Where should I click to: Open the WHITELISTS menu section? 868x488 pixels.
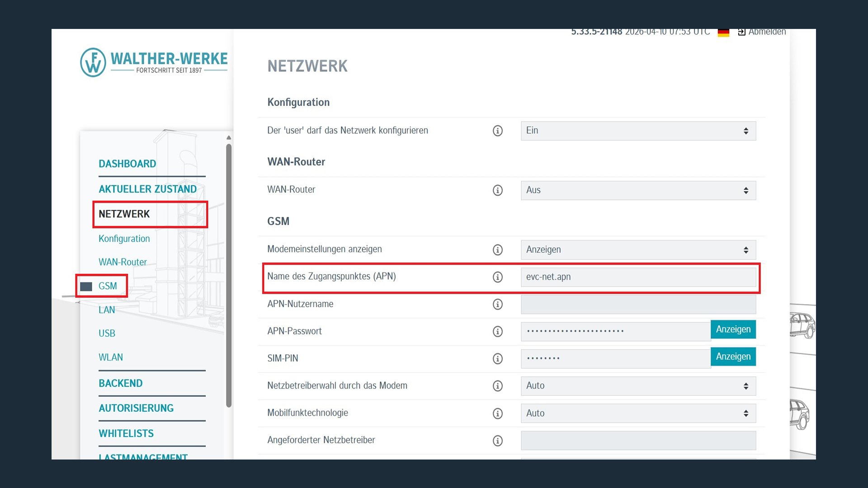(x=126, y=433)
